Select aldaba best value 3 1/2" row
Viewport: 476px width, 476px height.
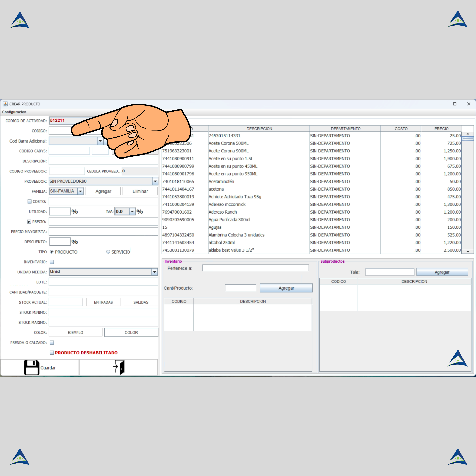coord(311,250)
